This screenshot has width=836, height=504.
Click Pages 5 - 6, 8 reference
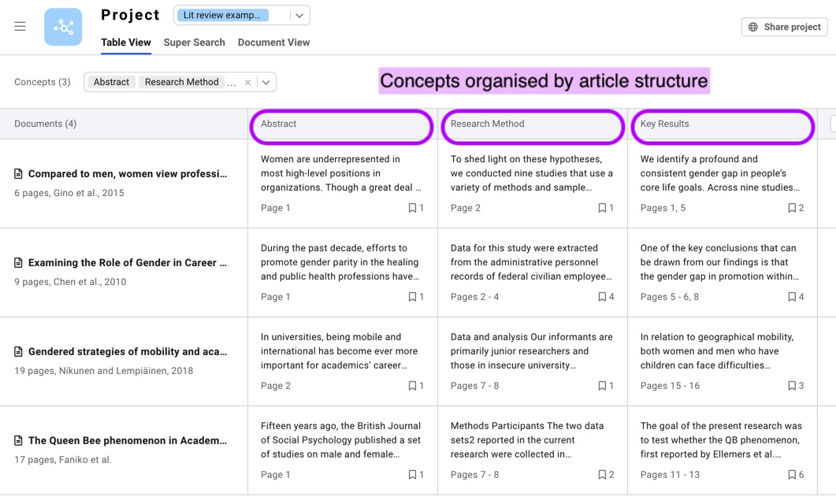pos(669,297)
